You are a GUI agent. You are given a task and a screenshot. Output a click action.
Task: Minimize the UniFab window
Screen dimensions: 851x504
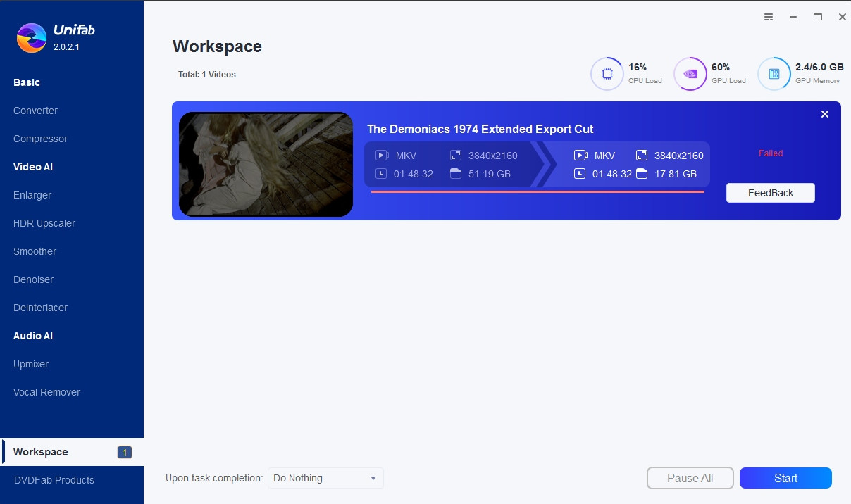click(x=793, y=17)
